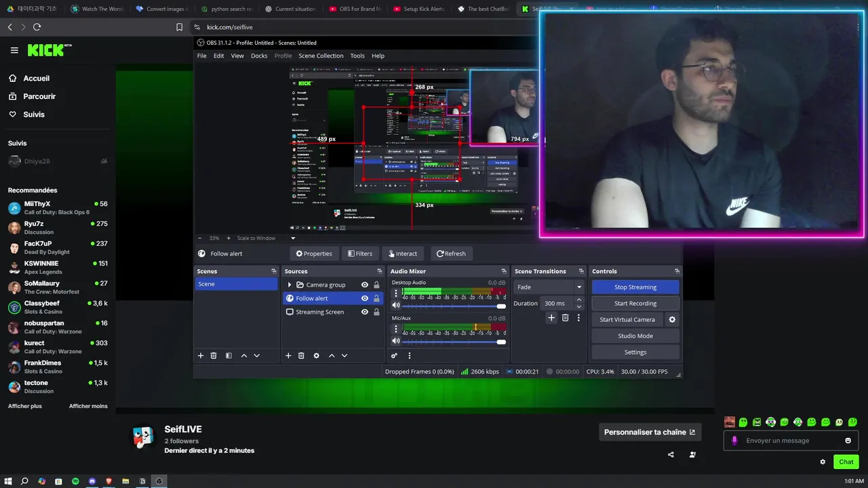Image resolution: width=868 pixels, height=488 pixels.
Task: Open OBS Docks menu
Action: click(x=259, y=56)
